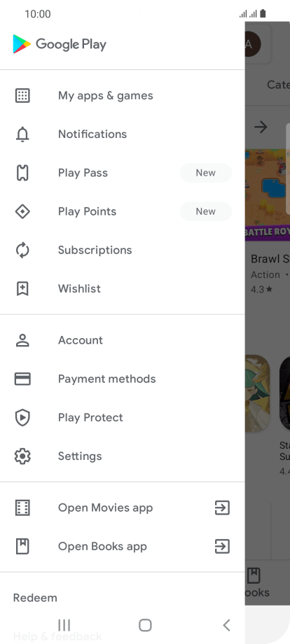Open external link arrow for Books app
Viewport: 290px width, 644px height.
222,547
